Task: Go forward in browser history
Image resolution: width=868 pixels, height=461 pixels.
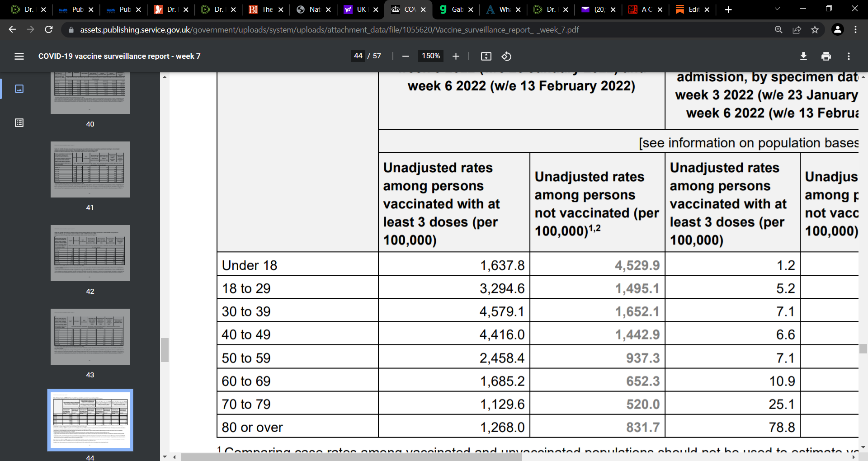Action: pos(30,29)
